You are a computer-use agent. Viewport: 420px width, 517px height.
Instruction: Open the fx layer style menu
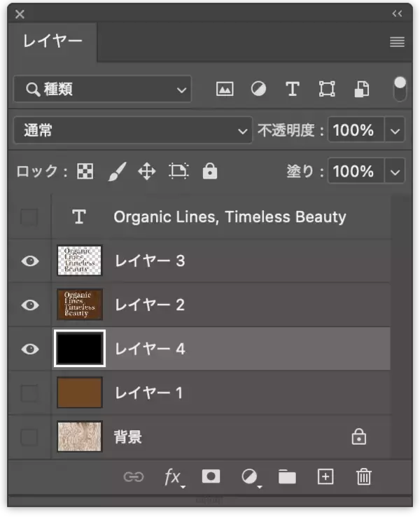(x=174, y=478)
